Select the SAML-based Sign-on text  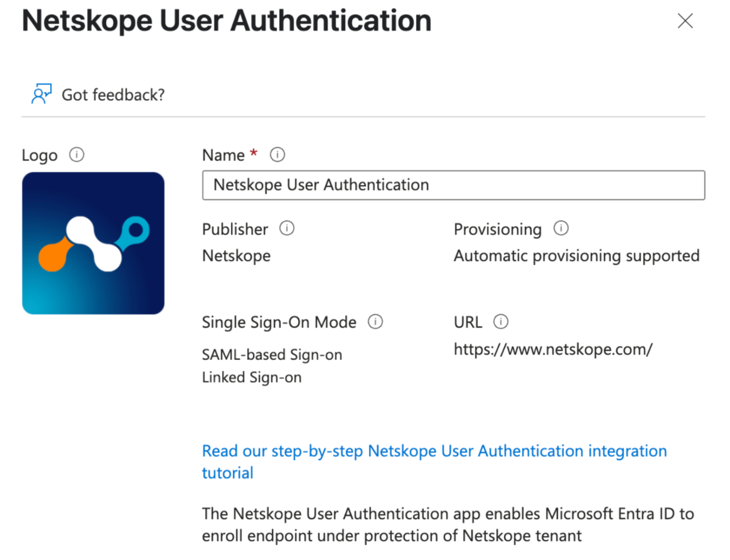272,354
